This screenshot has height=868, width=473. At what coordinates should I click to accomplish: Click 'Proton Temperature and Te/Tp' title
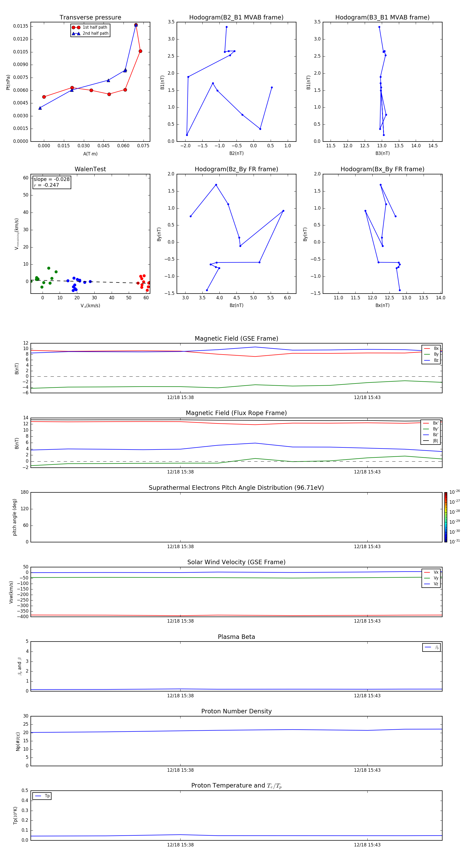tap(236, 785)
